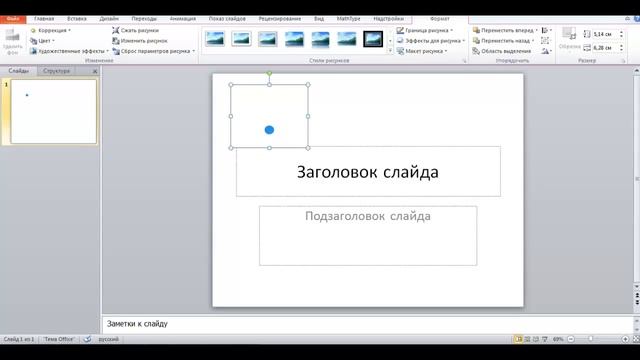Open the Художественные эффекты dropdown
The width and height of the screenshot is (640, 360).
pyautogui.click(x=69, y=51)
